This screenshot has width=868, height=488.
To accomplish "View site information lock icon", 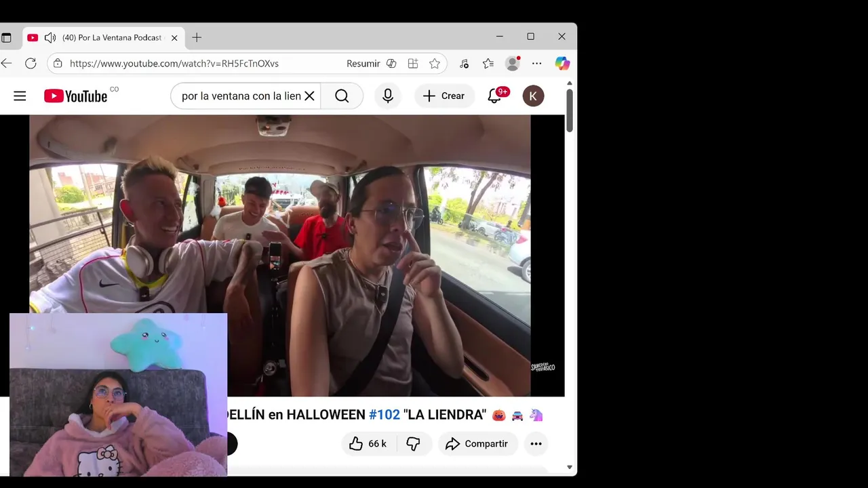I will [58, 63].
